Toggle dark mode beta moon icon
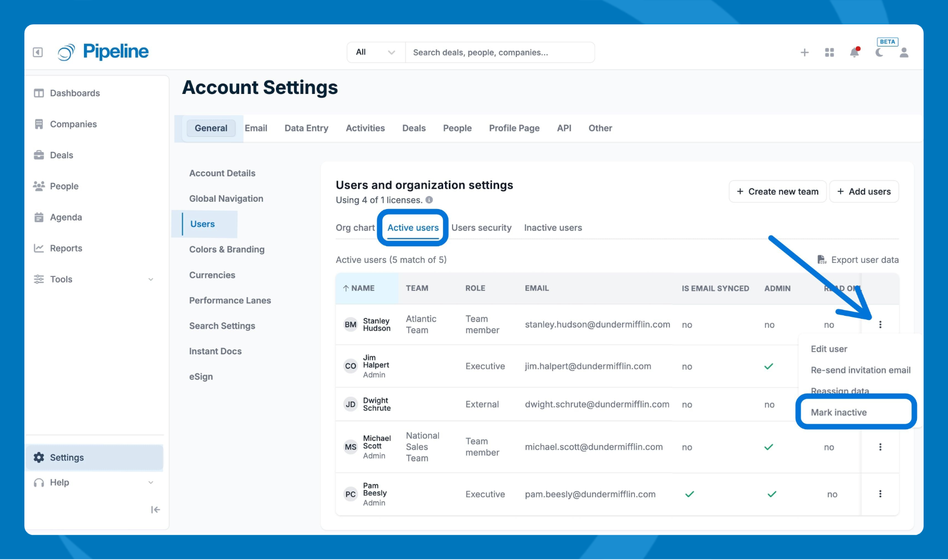 pos(880,52)
